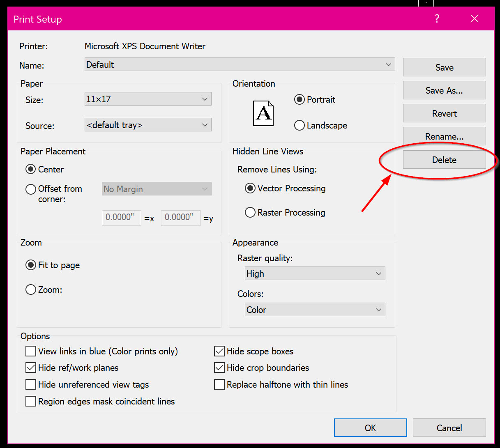Select the Zoom option under Zoom

click(x=30, y=289)
